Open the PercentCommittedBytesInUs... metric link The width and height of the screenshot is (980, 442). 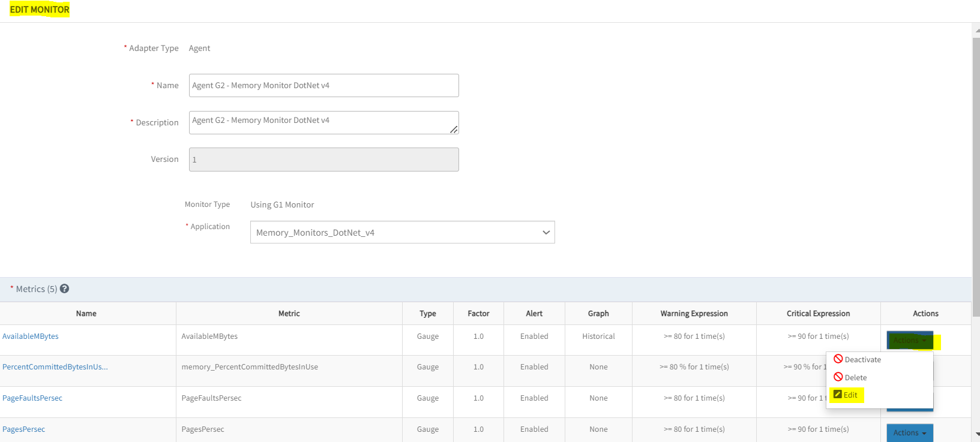pos(55,367)
